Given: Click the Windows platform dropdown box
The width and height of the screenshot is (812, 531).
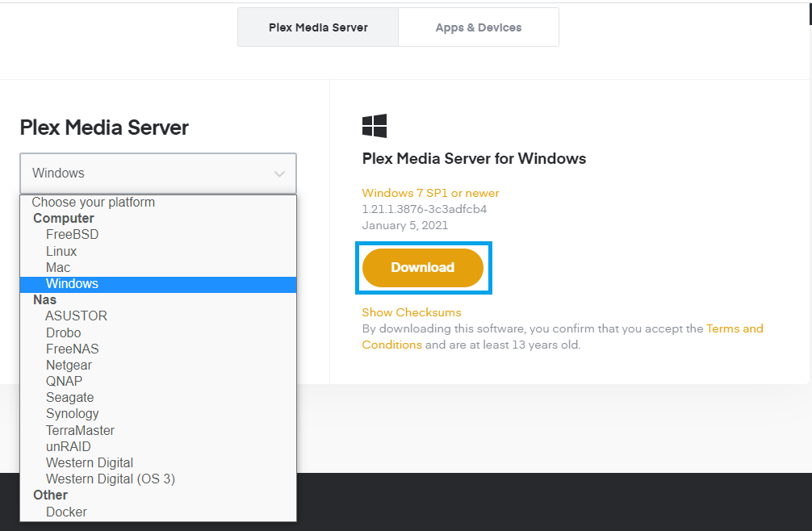Looking at the screenshot, I should [158, 174].
